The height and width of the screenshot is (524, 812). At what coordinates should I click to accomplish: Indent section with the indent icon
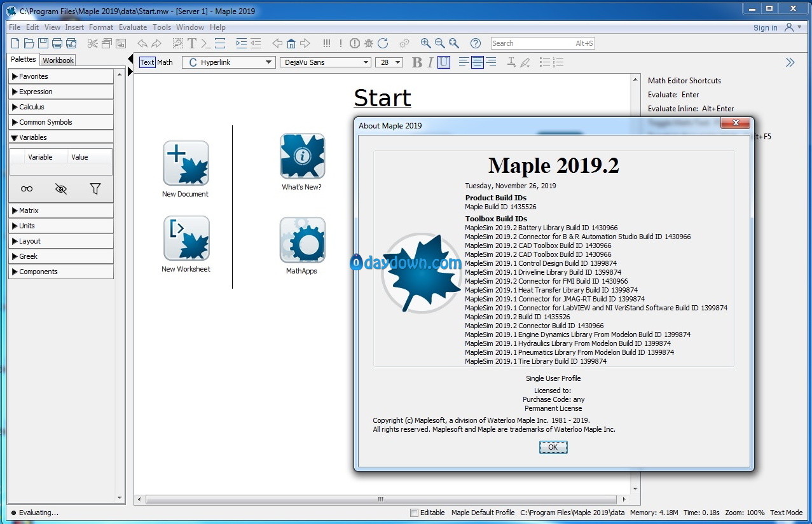click(x=242, y=43)
